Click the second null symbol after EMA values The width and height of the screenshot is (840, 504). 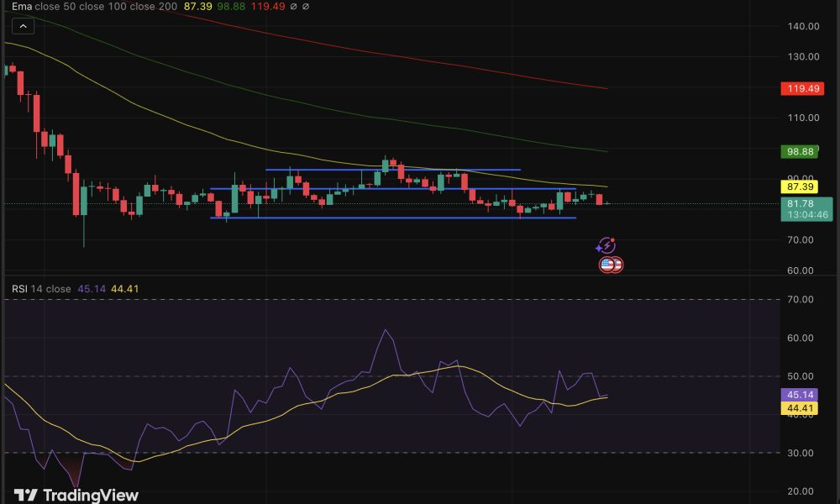[307, 7]
